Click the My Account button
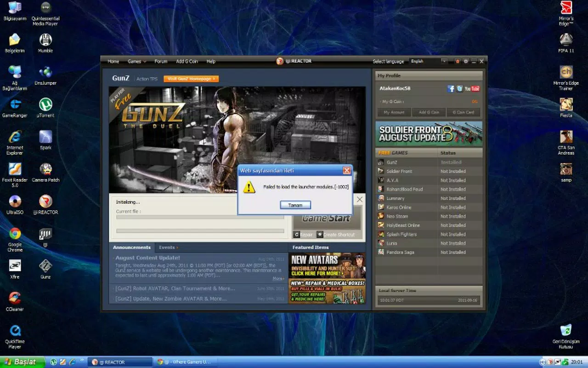 click(x=394, y=112)
